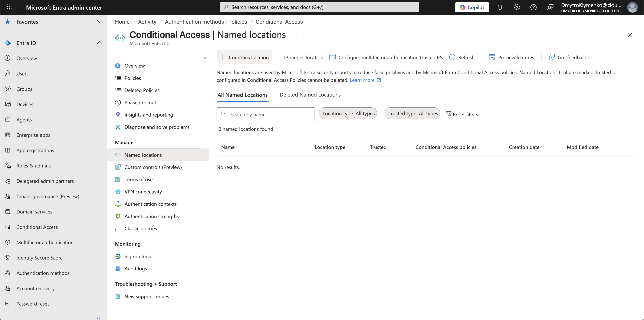Open the Learn more link

(365, 80)
